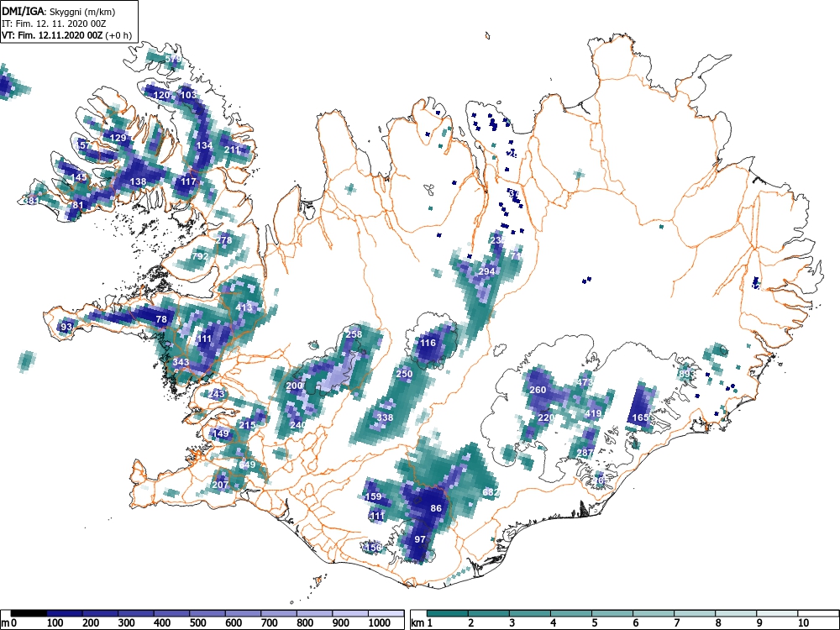Select the '6' label in the km legend
The width and height of the screenshot is (840, 630).
point(636,623)
